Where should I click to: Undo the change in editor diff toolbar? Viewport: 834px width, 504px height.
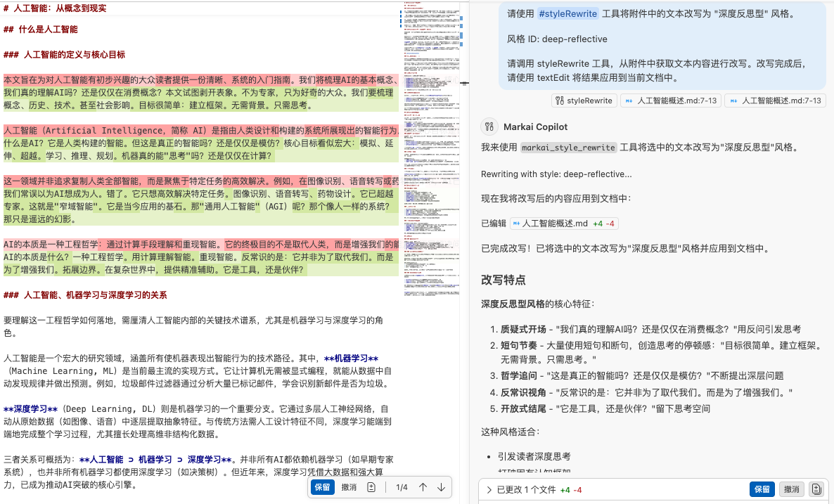coord(349,487)
